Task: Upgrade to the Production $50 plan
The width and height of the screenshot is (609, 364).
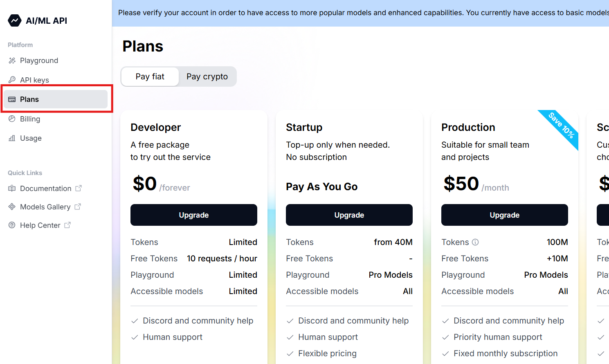Action: (x=505, y=215)
